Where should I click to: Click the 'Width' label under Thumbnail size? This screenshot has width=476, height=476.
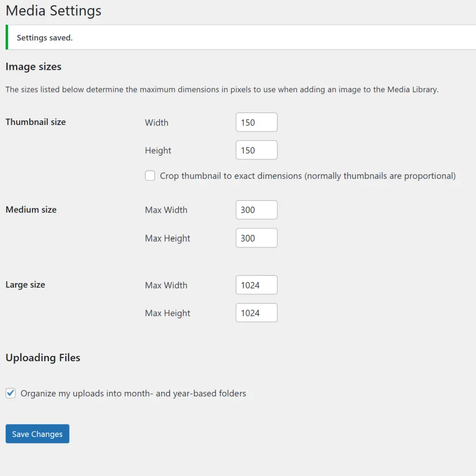coord(157,123)
